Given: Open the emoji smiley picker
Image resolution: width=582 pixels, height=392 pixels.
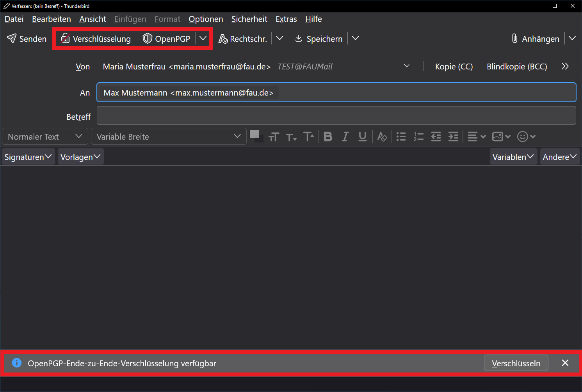Looking at the screenshot, I should (526, 137).
